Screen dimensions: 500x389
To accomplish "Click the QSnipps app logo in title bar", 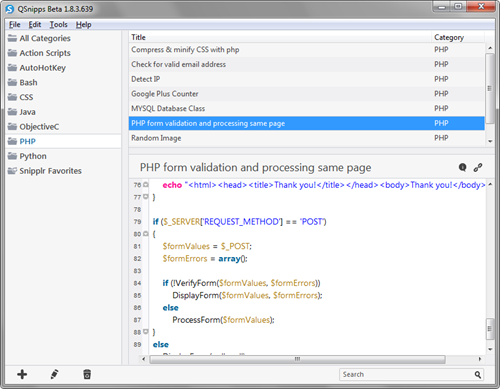I will click(x=10, y=9).
